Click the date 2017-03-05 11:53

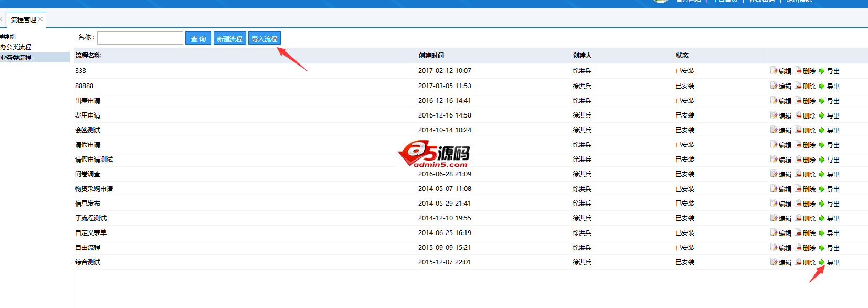click(x=444, y=86)
